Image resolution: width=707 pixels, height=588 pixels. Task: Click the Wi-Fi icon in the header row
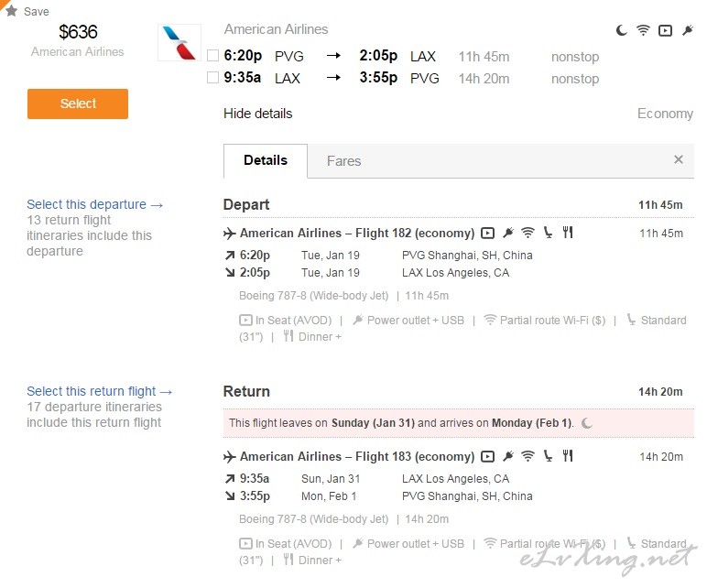click(x=643, y=30)
